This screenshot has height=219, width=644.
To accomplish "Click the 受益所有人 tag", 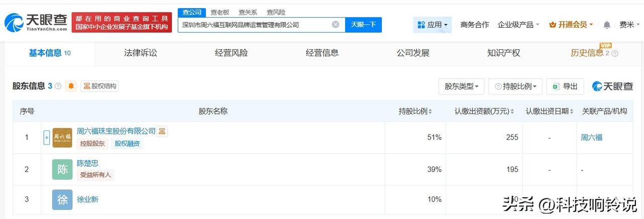I will (96, 175).
